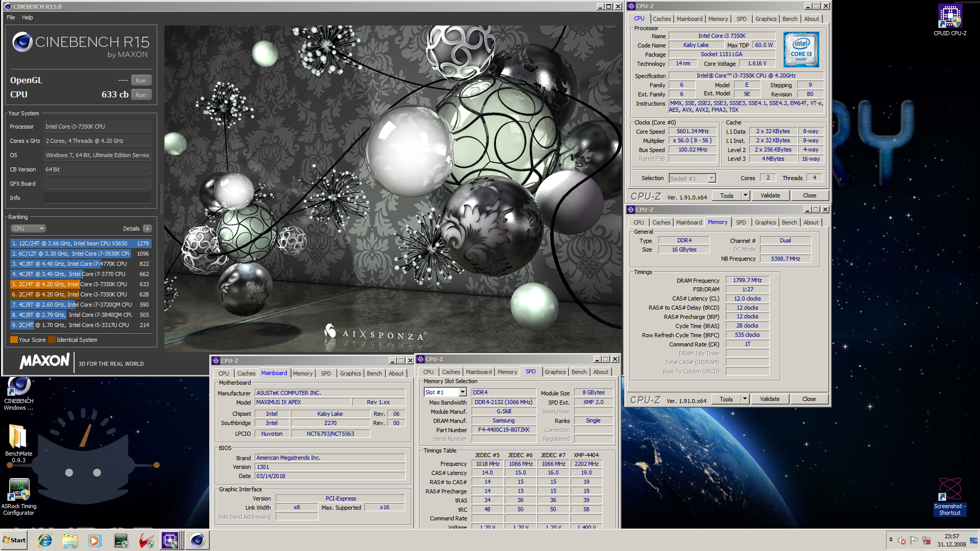Open Bench tab in top CPU-Z window
Viewport: 980px width, 551px height.
tap(790, 19)
